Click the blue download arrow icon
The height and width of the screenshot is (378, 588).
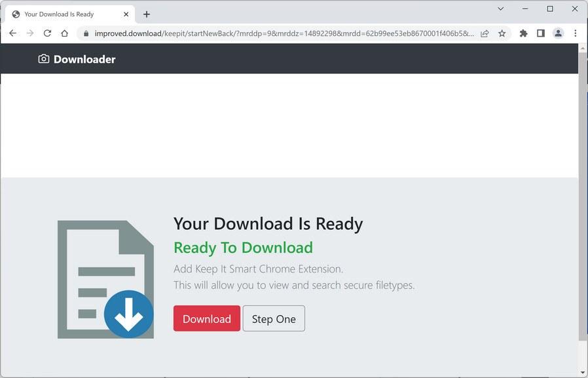(128, 314)
